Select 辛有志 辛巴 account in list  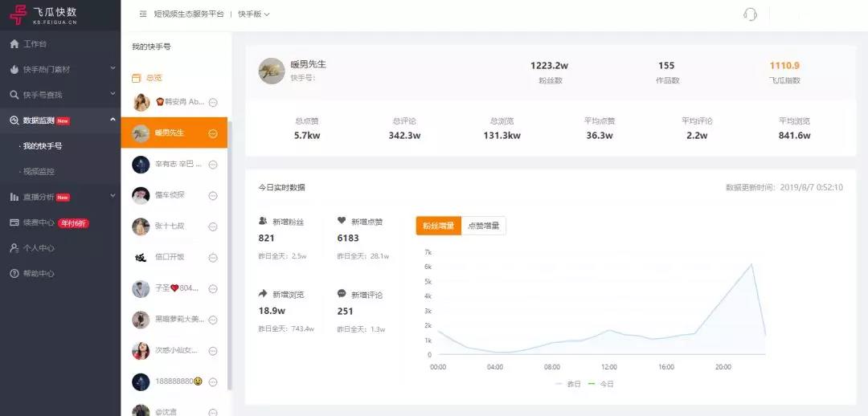174,165
